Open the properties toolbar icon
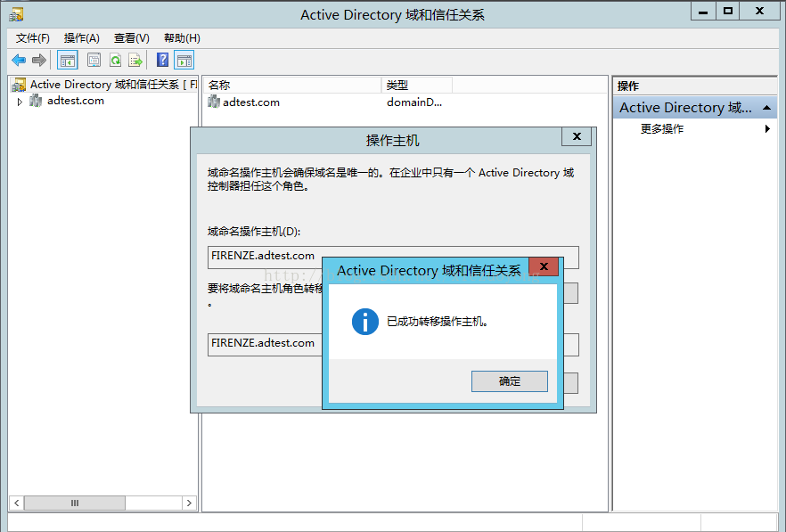786x532 pixels. (x=94, y=61)
